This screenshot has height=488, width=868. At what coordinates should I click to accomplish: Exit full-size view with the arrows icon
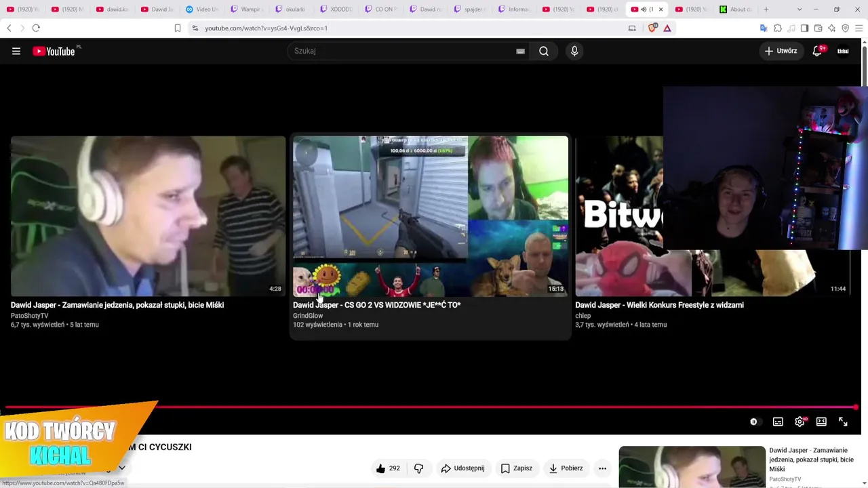[x=843, y=422]
